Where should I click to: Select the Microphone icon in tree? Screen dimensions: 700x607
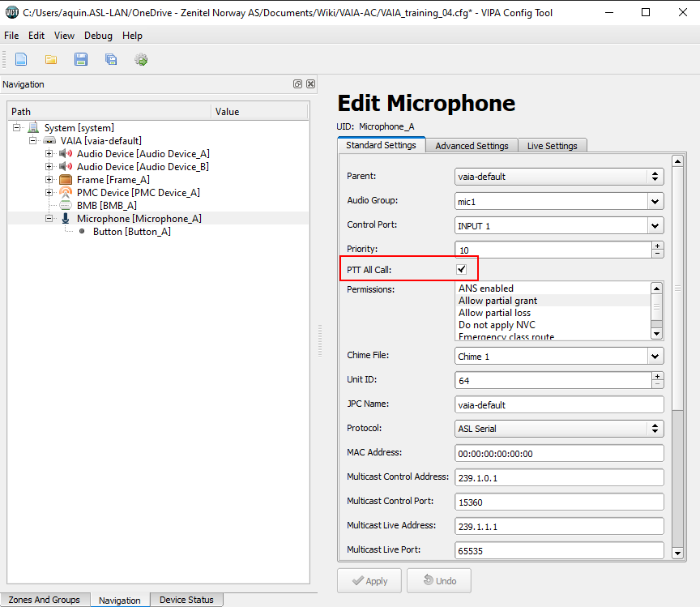[x=66, y=219]
